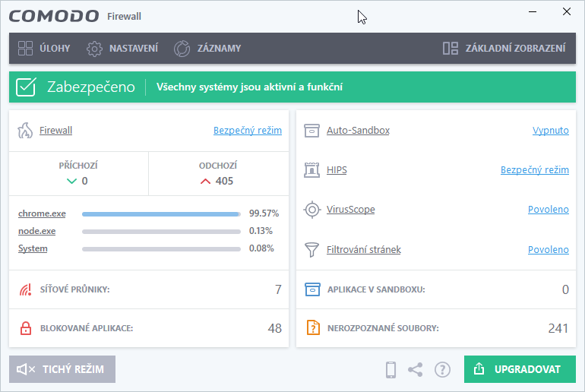Open the help question mark icon

pyautogui.click(x=442, y=370)
